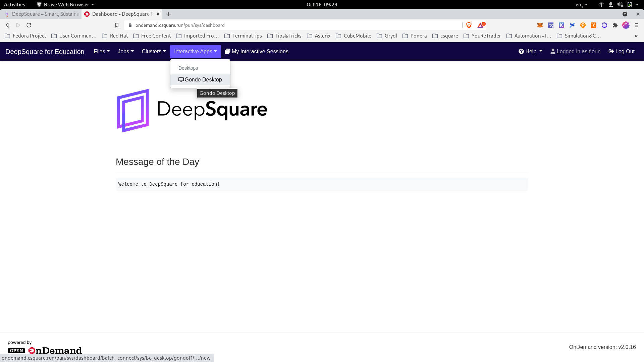
Task: Click the URL address bar
Action: pos(295,25)
